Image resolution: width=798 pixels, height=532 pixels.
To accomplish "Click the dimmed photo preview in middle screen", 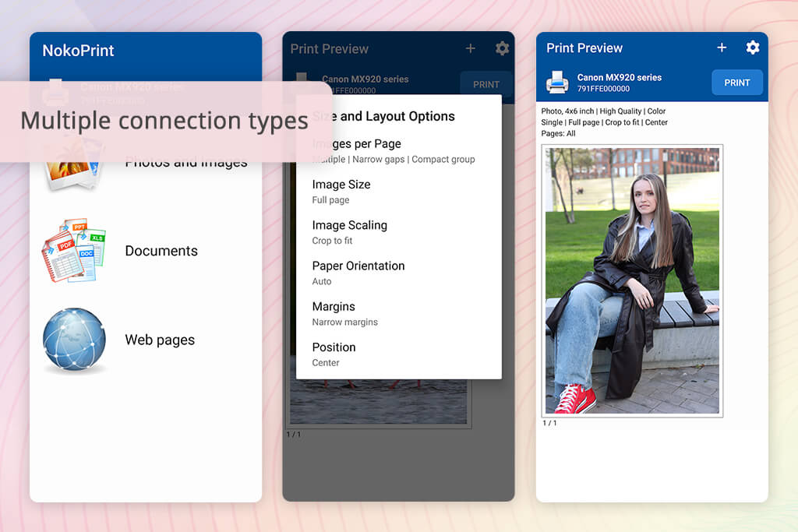I will pos(378,402).
